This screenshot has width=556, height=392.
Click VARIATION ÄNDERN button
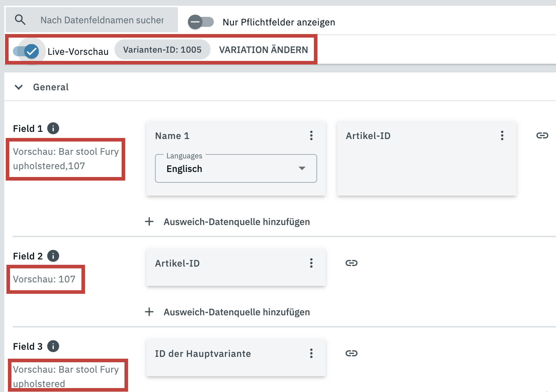click(x=264, y=50)
